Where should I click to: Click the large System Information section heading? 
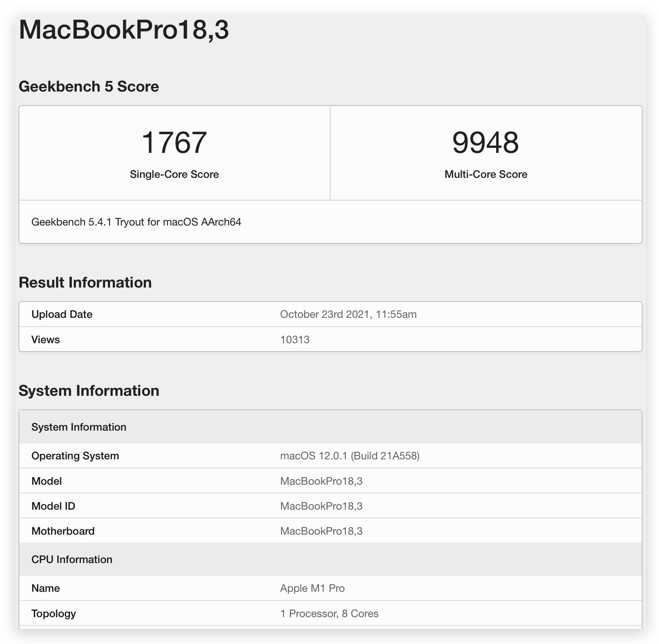[89, 391]
